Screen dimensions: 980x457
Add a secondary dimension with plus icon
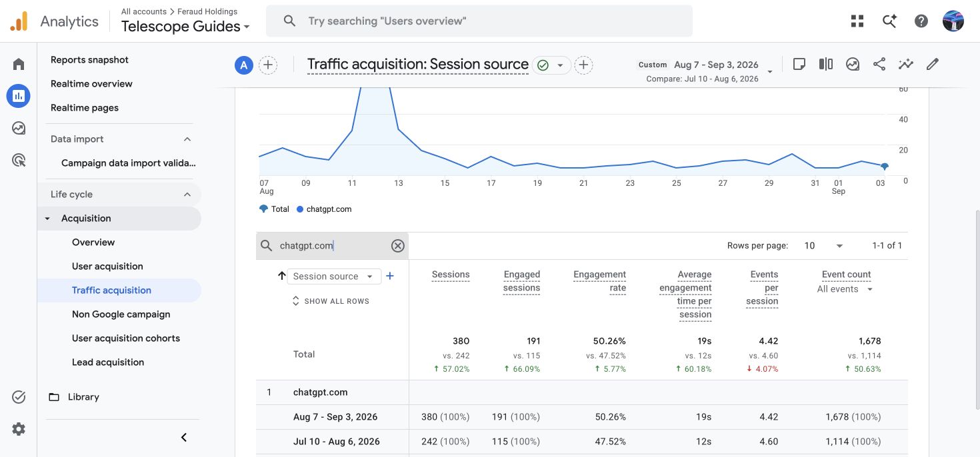pyautogui.click(x=390, y=276)
